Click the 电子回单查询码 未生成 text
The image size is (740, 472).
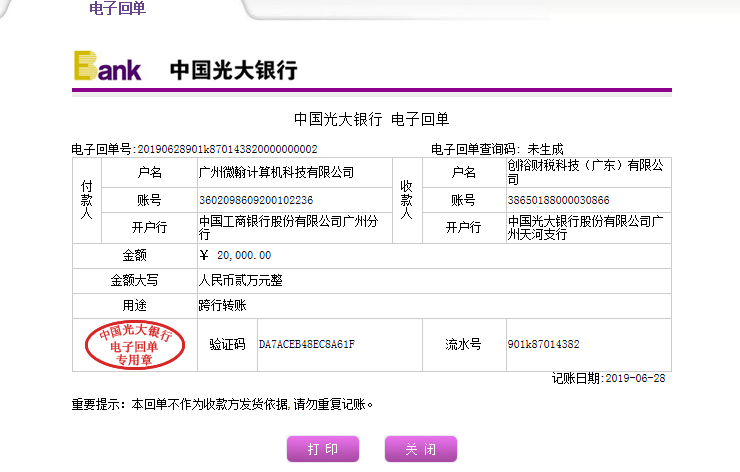coord(497,149)
